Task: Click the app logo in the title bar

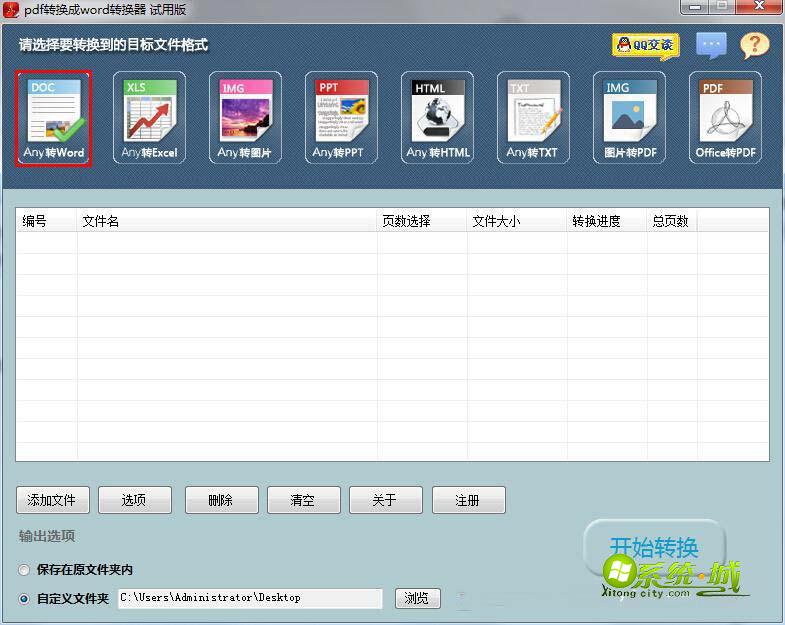Action: pyautogui.click(x=11, y=10)
